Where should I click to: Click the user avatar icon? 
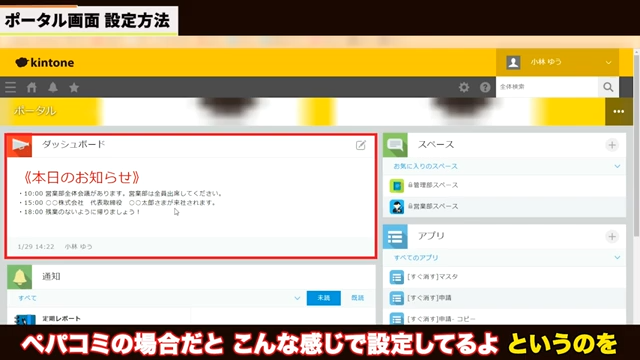pos(513,62)
